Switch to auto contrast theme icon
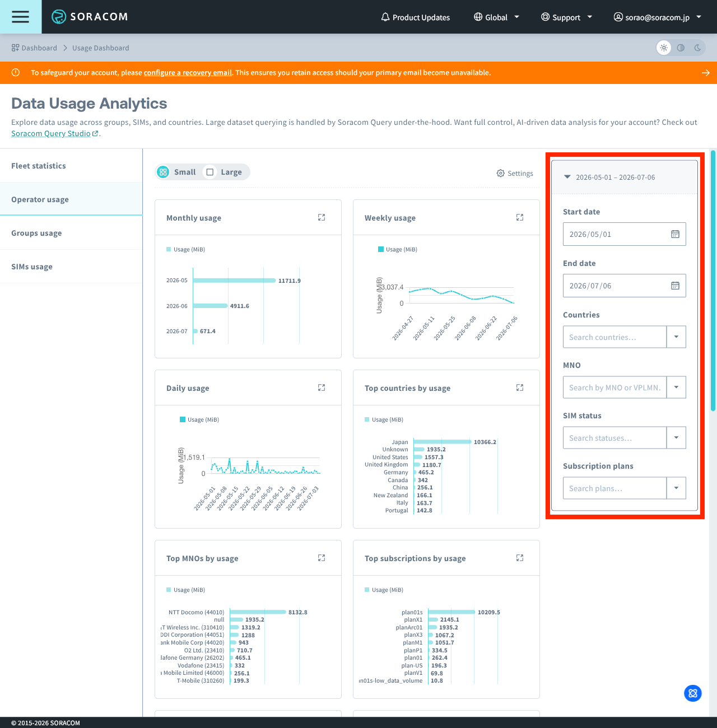Viewport: 717px width, 728px height. click(681, 48)
